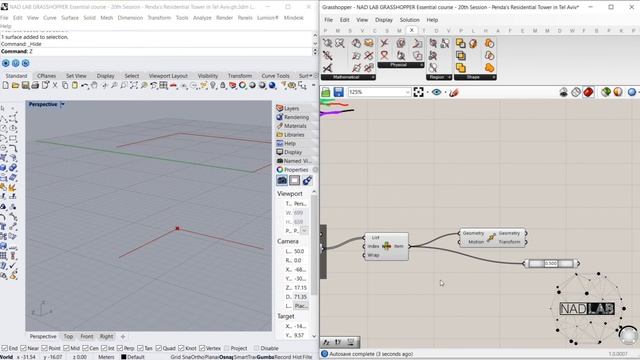This screenshot has height=360, width=640.
Task: Click the top yellow Shape panel boolean icon
Action: pyautogui.click(x=460, y=43)
